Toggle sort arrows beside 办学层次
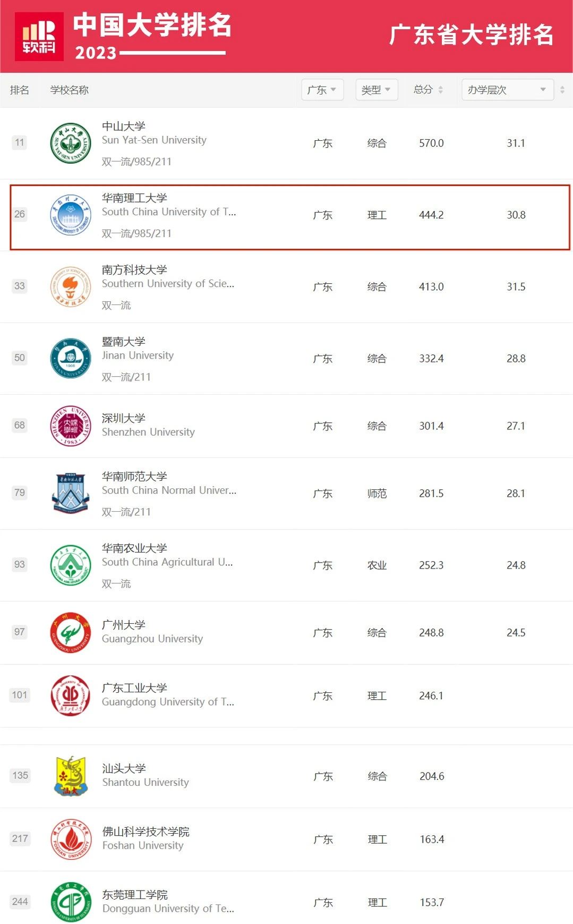 click(562, 90)
